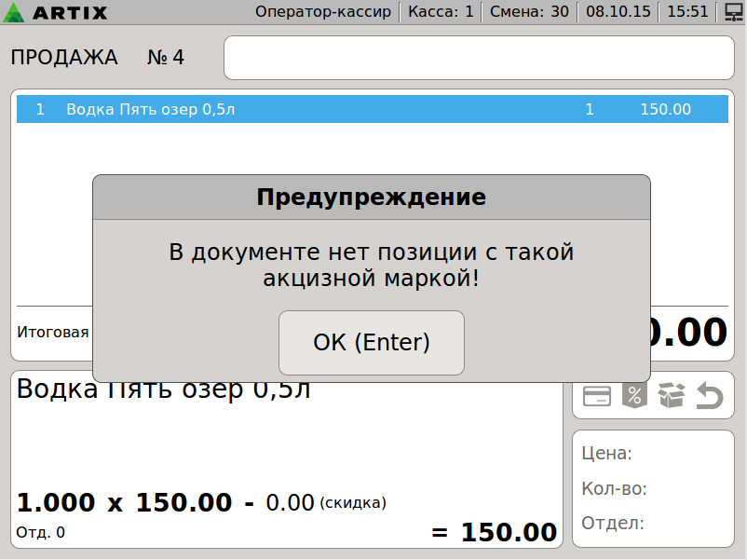The width and height of the screenshot is (747, 560).
Task: Click the 15:51 clock in header
Action: coord(687,12)
